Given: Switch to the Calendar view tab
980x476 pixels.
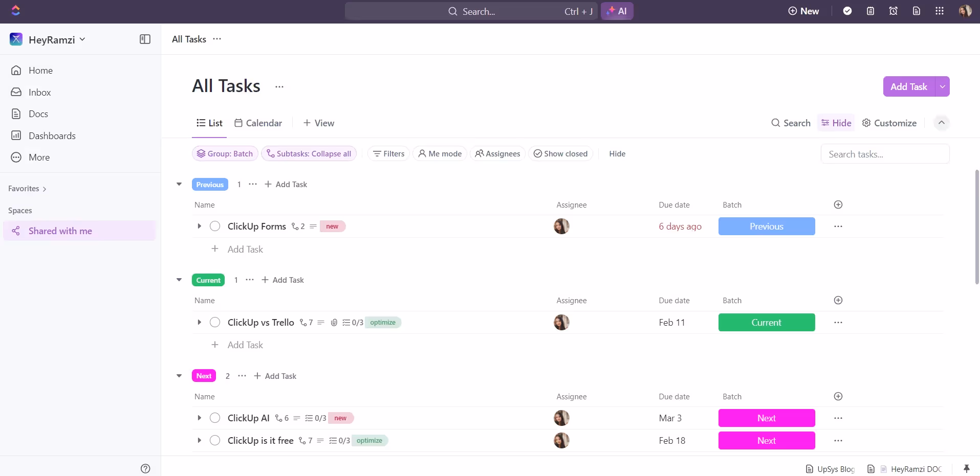Looking at the screenshot, I should click(258, 123).
